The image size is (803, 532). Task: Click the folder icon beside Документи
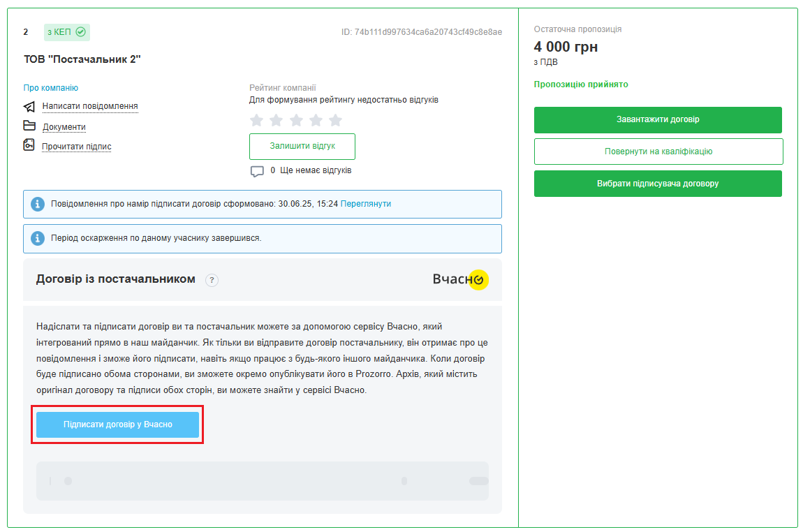[x=29, y=126]
